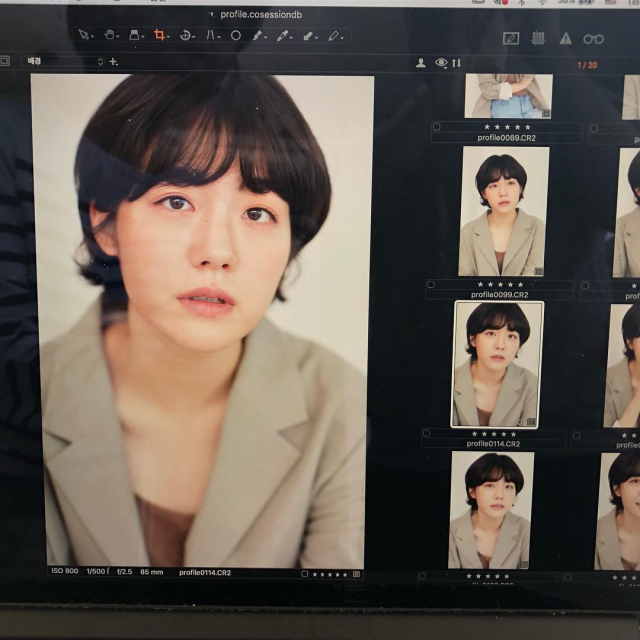Viewport: 640px width, 640px height.
Task: Tick color tag checkbox in viewer info bar
Action: click(304, 573)
